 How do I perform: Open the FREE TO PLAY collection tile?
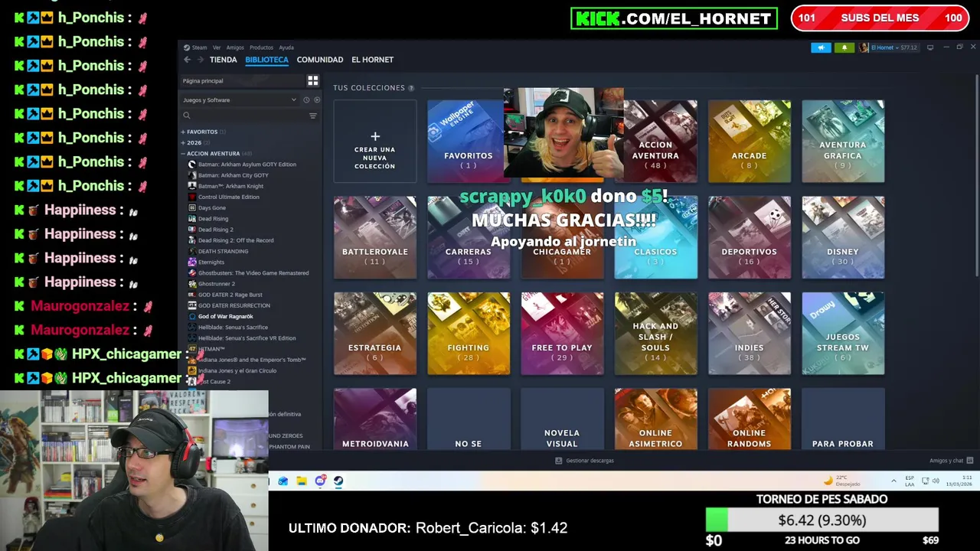pyautogui.click(x=562, y=334)
